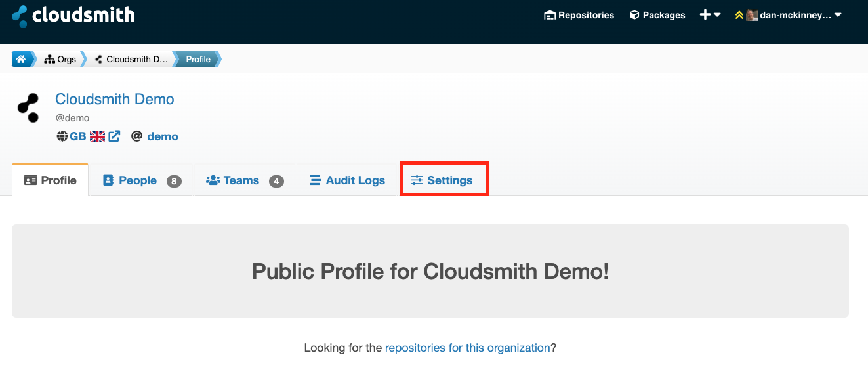Click the home breadcrumb icon
This screenshot has width=868, height=376.
pyautogui.click(x=21, y=59)
